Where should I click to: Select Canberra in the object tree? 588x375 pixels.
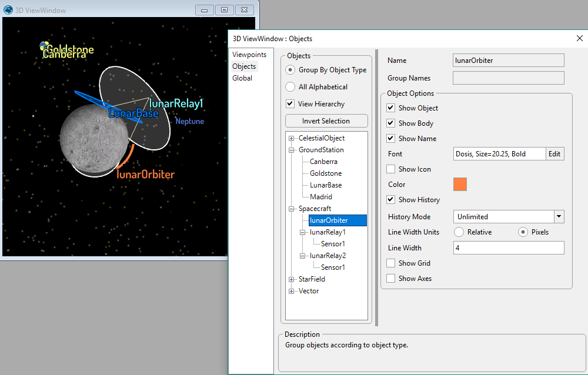pos(323,162)
